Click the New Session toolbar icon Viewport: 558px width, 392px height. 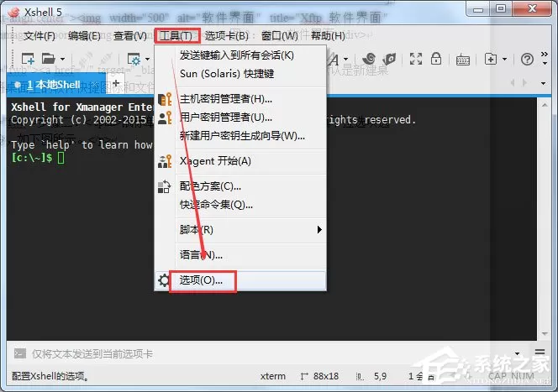coord(28,59)
